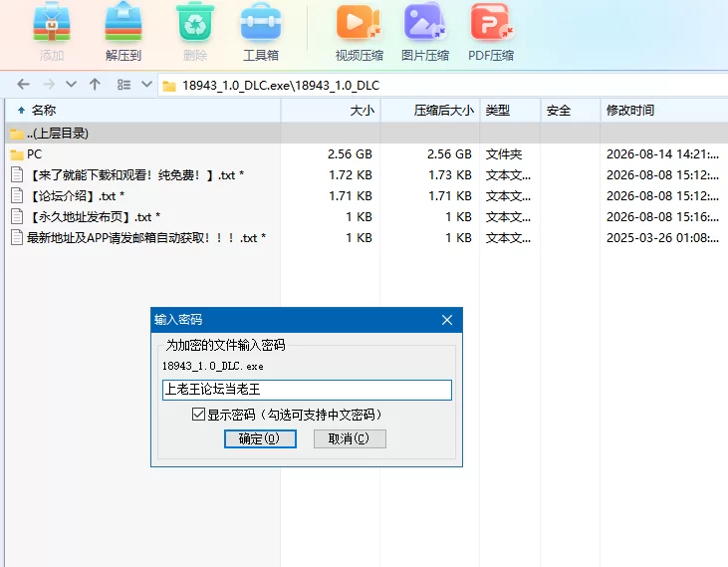The image size is (728, 567).
Task: Click the file icon for 【来了就能下载和观看 .txt
Action: 17,174
